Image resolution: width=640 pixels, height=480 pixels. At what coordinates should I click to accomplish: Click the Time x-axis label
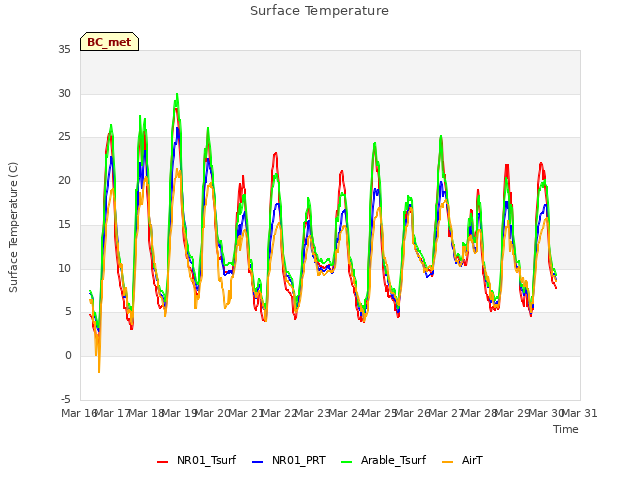click(566, 429)
